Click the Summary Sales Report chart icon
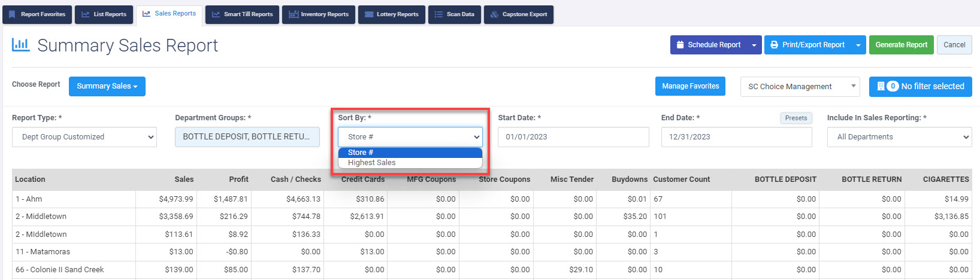 pos(21,45)
